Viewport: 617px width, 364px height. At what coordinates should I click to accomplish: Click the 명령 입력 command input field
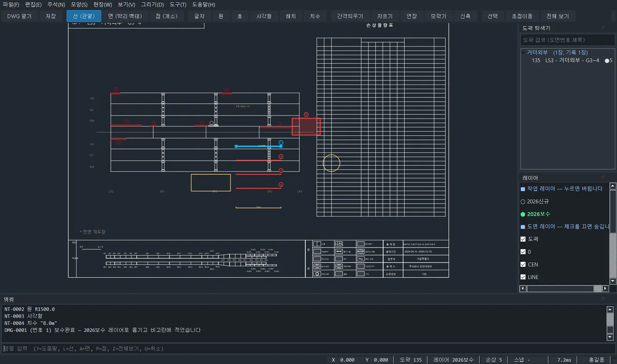pos(308,349)
